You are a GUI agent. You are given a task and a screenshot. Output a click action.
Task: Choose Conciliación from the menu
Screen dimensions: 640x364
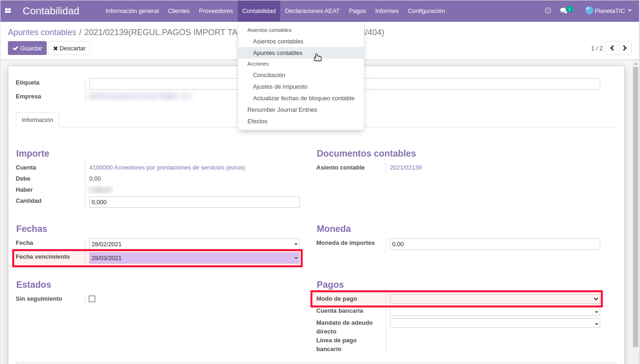[269, 75]
